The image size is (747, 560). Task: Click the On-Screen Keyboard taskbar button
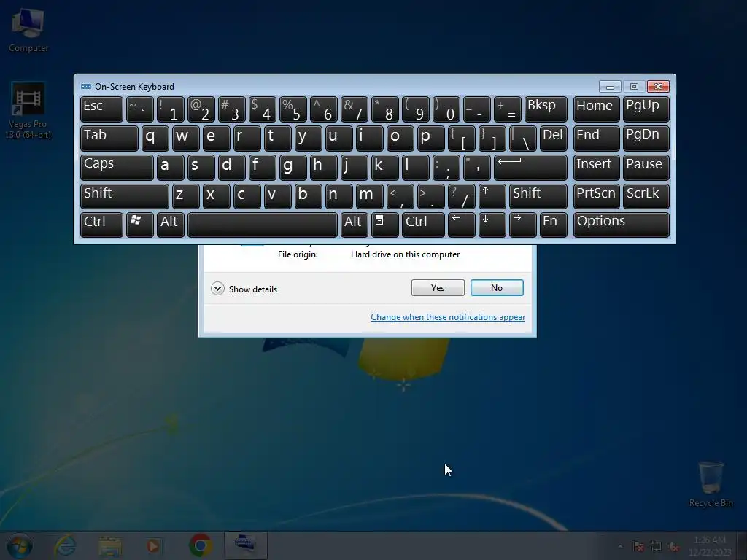click(245, 545)
